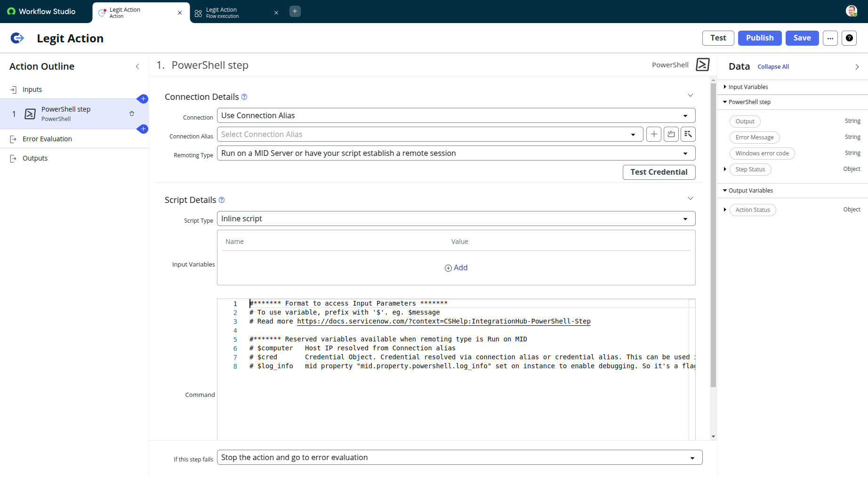Image resolution: width=868 pixels, height=477 pixels.
Task: Expand Input Variables in the Data panel
Action: (725, 87)
